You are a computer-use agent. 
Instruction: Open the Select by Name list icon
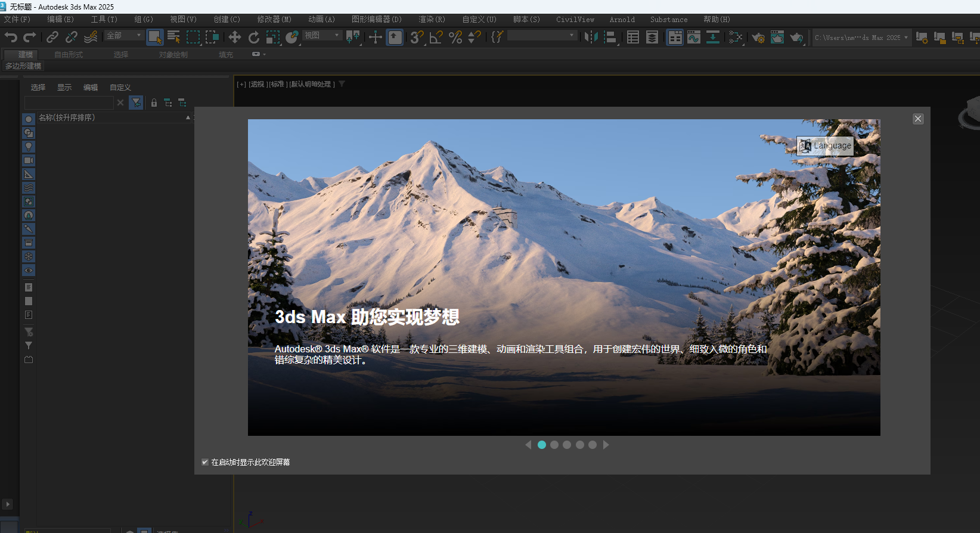(x=173, y=38)
